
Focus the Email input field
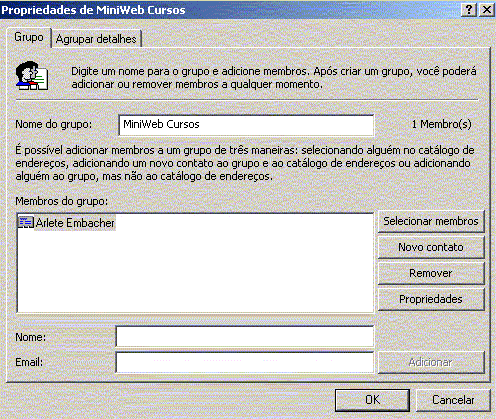pos(245,362)
